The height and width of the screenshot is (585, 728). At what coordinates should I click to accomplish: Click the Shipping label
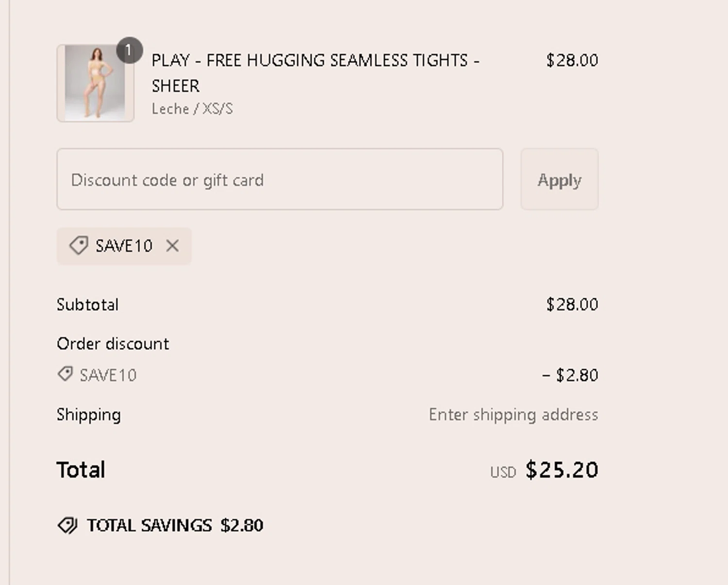click(x=89, y=415)
